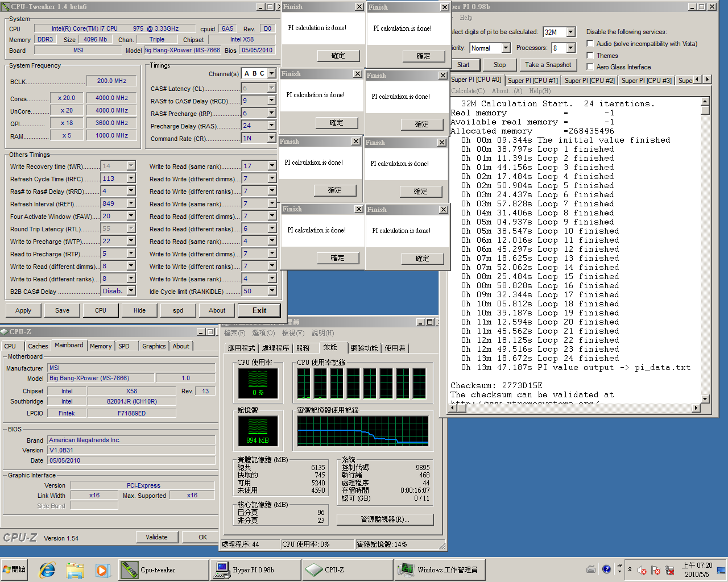
Task: Toggle the Aero Glass Interface checkbox
Action: point(590,66)
